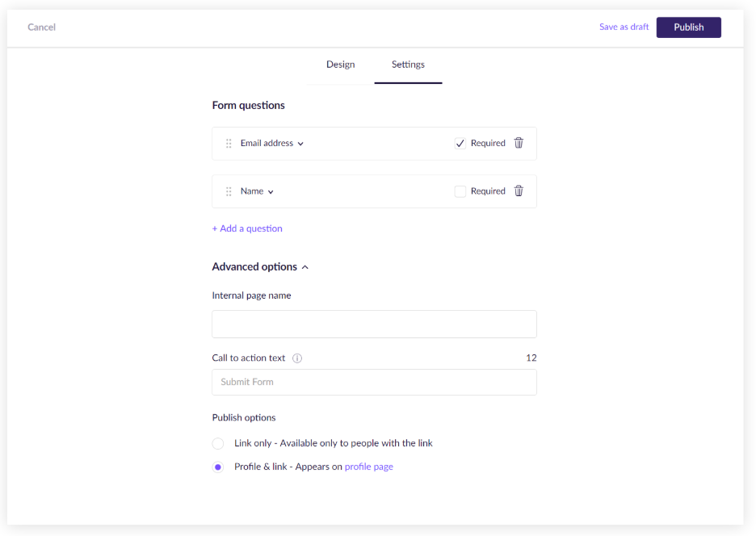This screenshot has height=536, width=756.
Task: Grab the drag handle beside Email address
Action: 229,144
